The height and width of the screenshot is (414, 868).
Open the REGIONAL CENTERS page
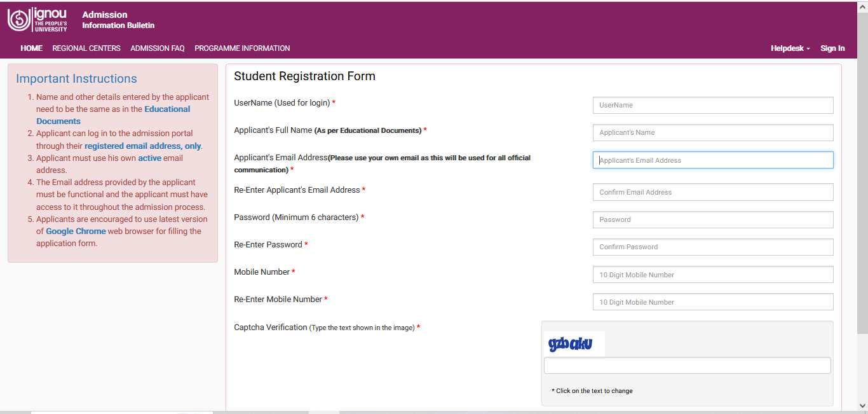[86, 48]
